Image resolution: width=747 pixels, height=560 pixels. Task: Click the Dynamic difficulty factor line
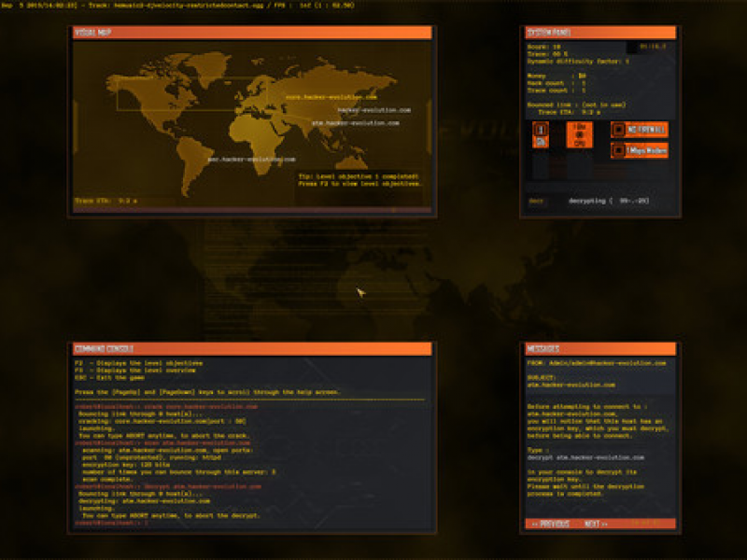[578, 61]
